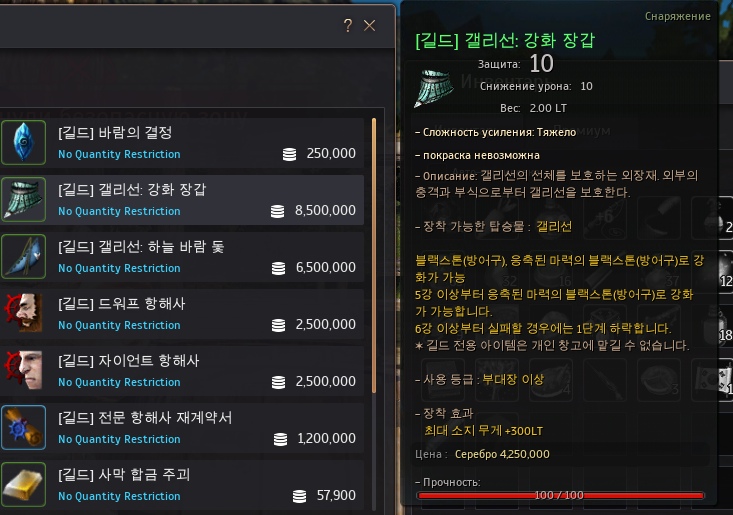
Task: Select the galley reinforced plating icon
Action: tap(23, 200)
